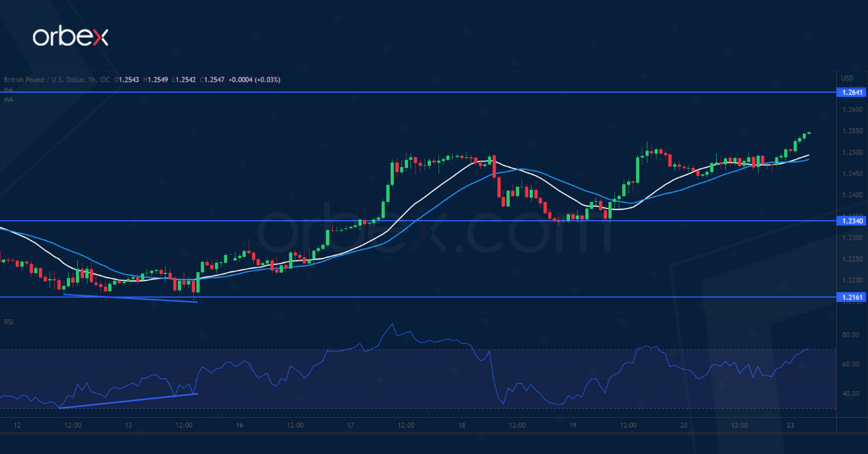
Task: Click the 80.00 level on RSI scale
Action: tap(851, 335)
